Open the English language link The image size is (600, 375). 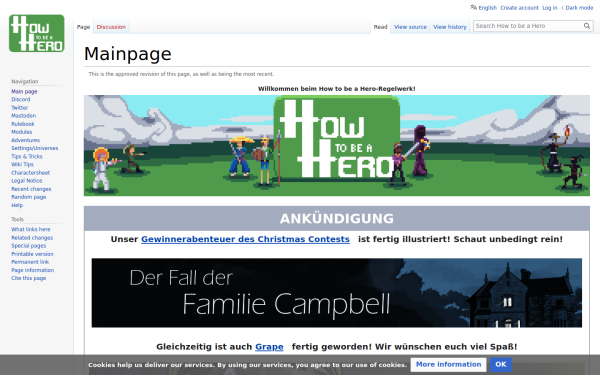pos(488,8)
